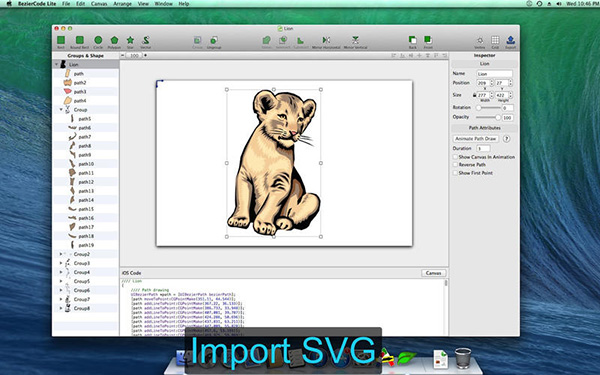Viewport: 600px width, 375px height.
Task: Click the Subtract path operation icon
Action: pos(300,40)
